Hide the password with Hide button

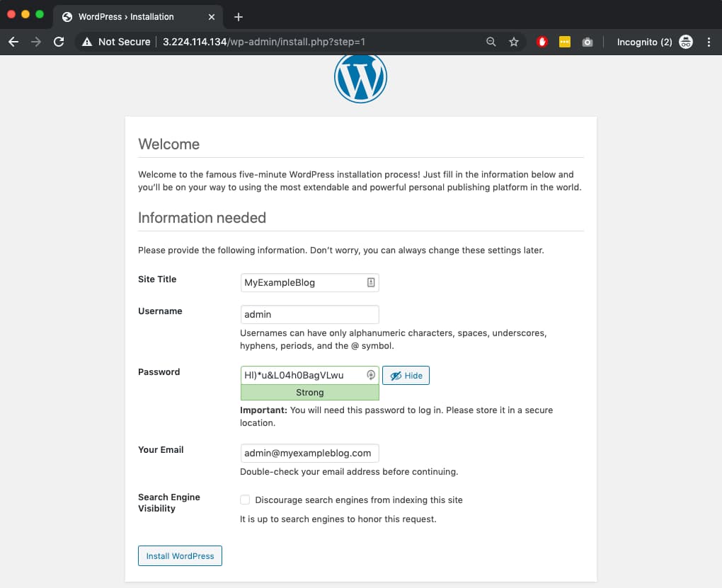pyautogui.click(x=406, y=375)
